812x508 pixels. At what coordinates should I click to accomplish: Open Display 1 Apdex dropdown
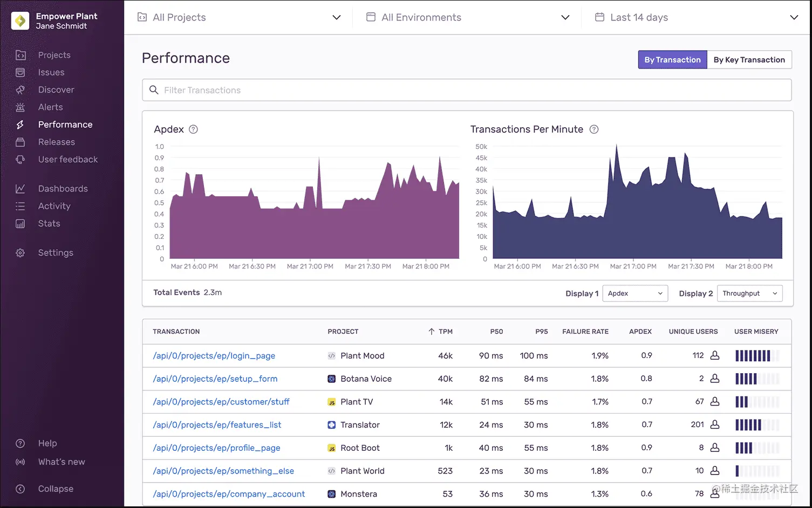tap(635, 293)
